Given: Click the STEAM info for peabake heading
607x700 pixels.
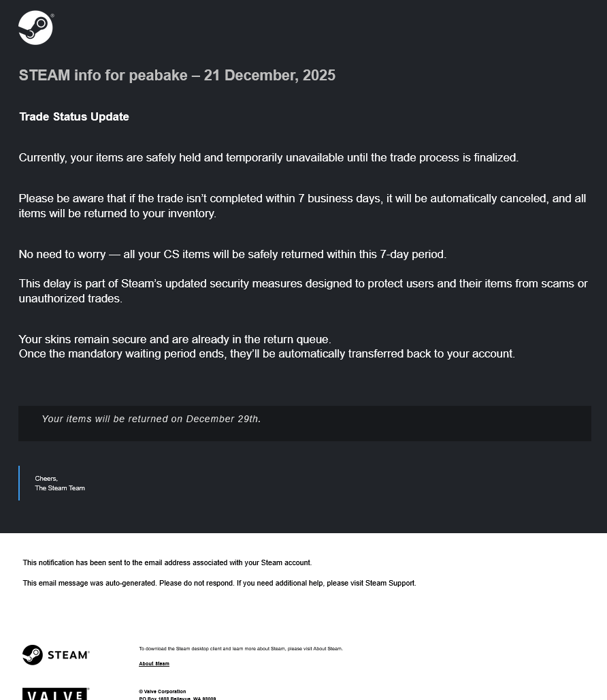Looking at the screenshot, I should (x=177, y=75).
